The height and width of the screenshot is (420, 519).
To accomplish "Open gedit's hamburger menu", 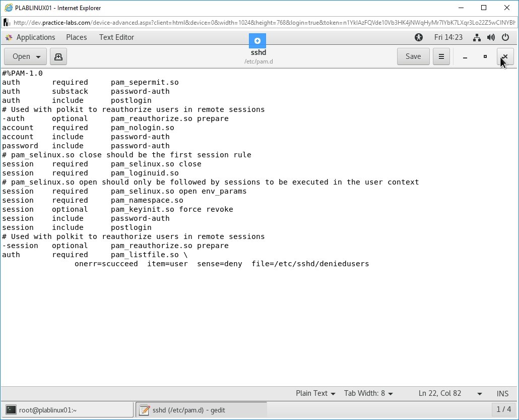I will [441, 56].
